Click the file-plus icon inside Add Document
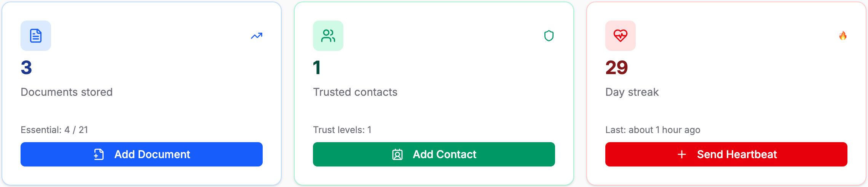The image size is (868, 187). 99,154
